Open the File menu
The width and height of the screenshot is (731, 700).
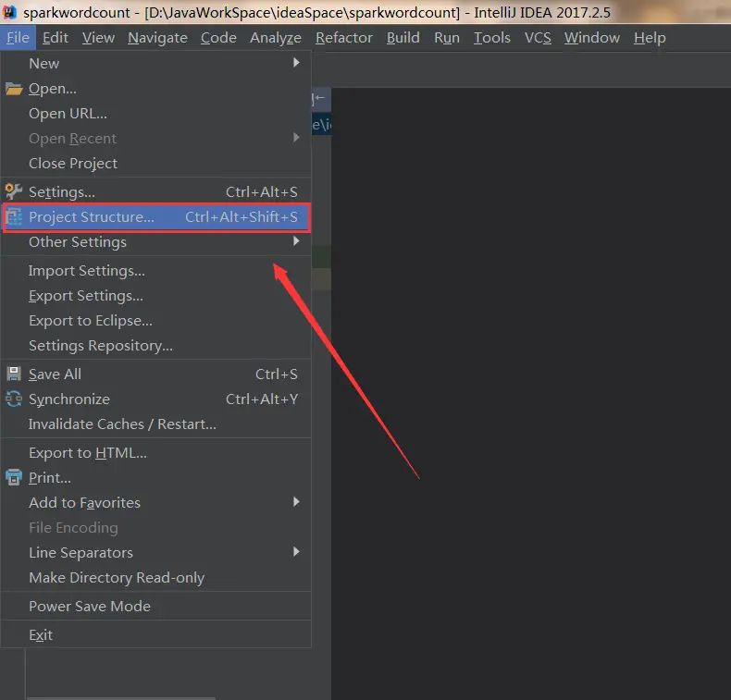point(18,37)
